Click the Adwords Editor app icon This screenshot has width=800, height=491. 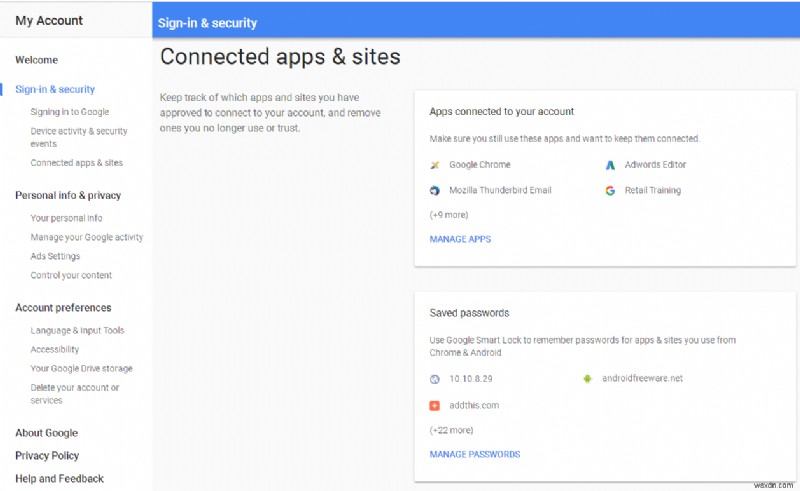(610, 165)
